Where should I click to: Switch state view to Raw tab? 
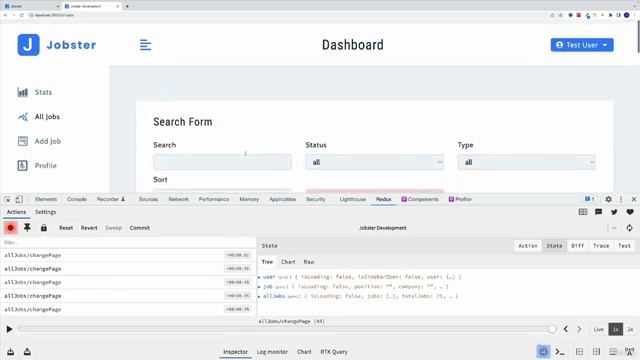(309, 262)
